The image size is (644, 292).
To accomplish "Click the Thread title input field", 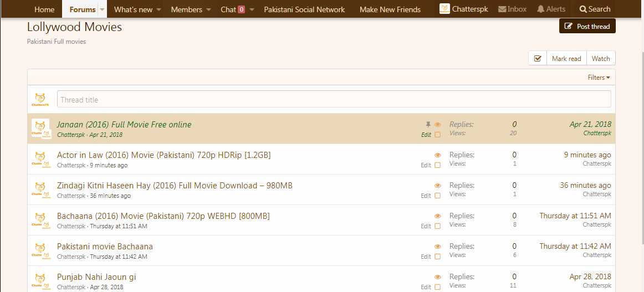I will point(334,100).
